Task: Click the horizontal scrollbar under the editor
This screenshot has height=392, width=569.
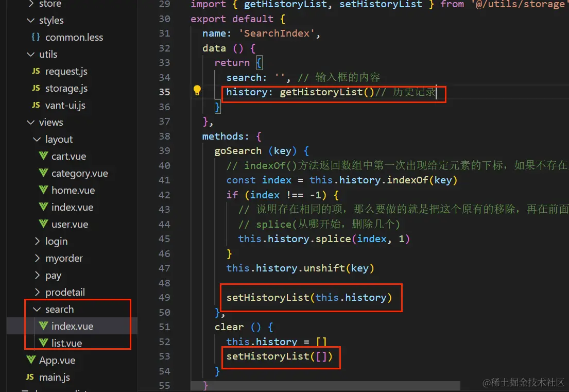Action: [x=325, y=385]
